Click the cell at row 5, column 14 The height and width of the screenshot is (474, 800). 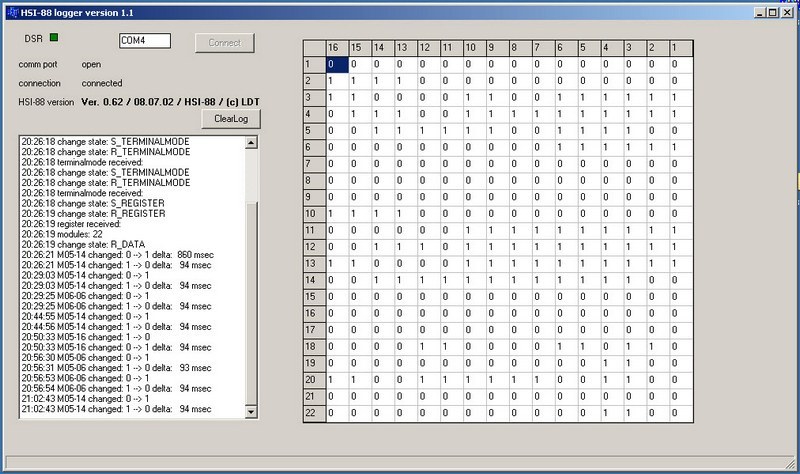tap(383, 130)
